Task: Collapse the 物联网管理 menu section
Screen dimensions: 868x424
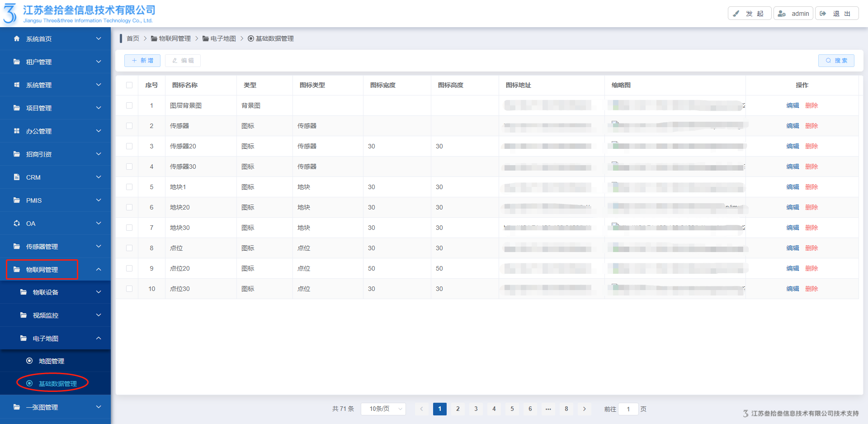Action: (99, 270)
